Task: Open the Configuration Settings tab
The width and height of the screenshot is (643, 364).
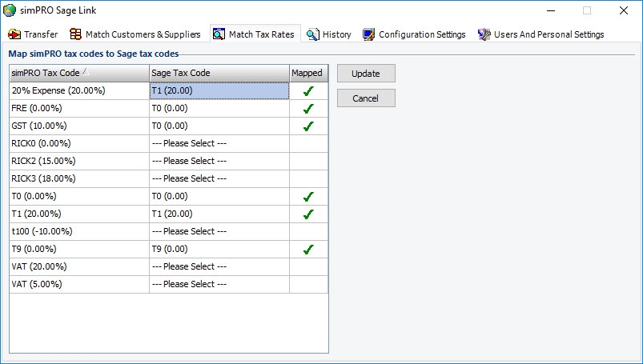Action: [x=421, y=34]
